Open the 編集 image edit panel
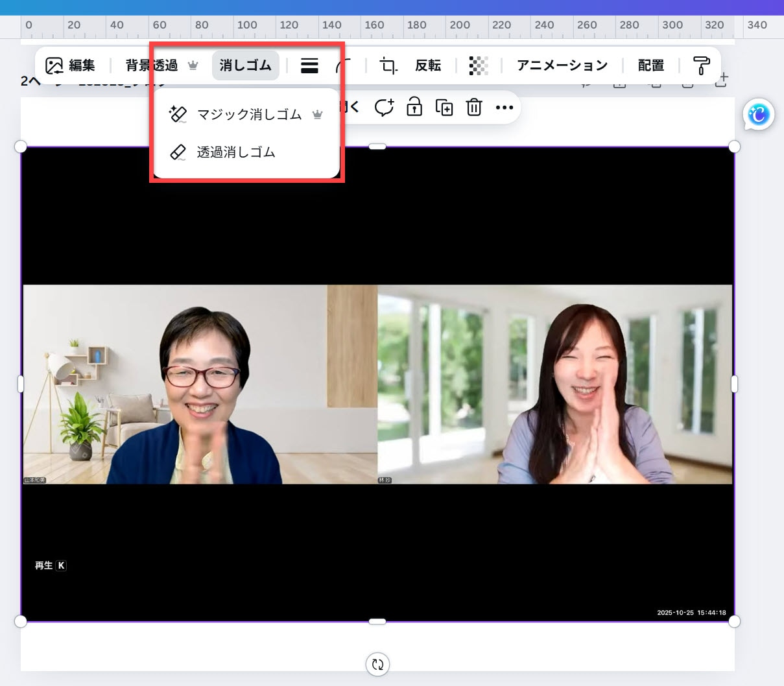 pos(70,65)
